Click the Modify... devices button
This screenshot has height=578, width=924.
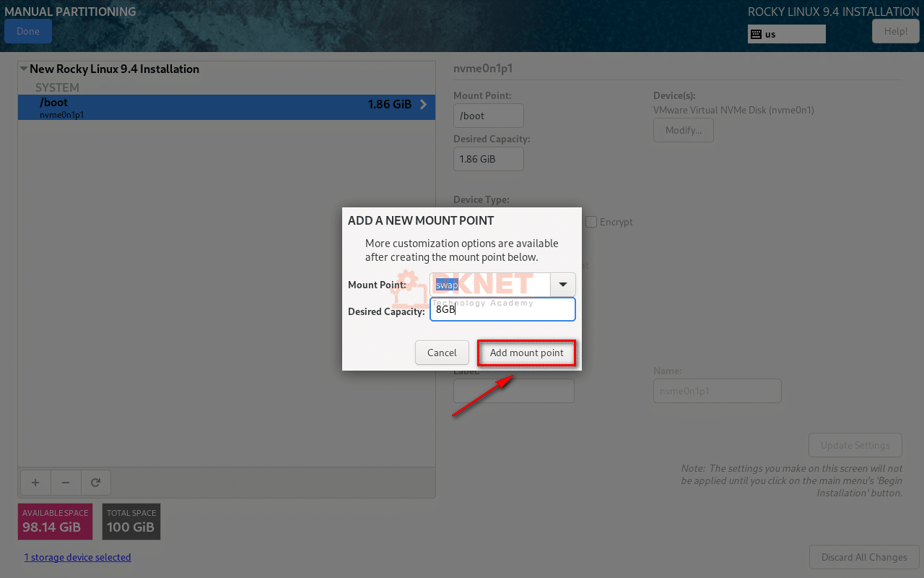coord(683,130)
